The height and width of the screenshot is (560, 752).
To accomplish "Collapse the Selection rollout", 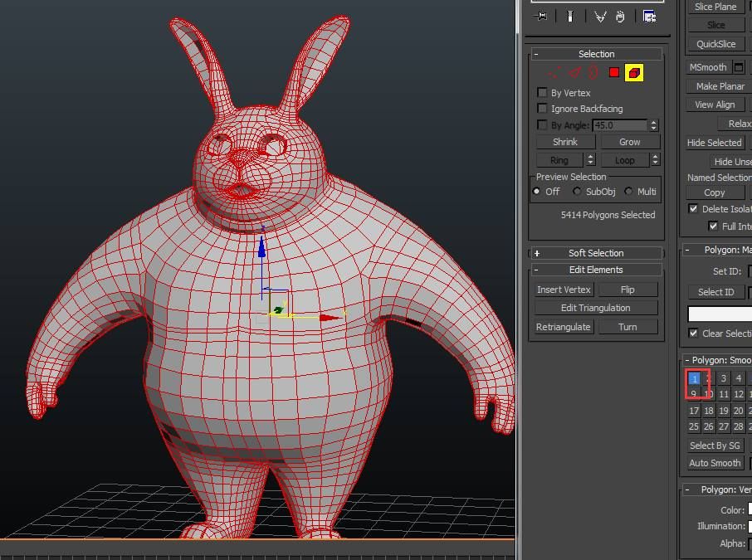I will pos(596,54).
